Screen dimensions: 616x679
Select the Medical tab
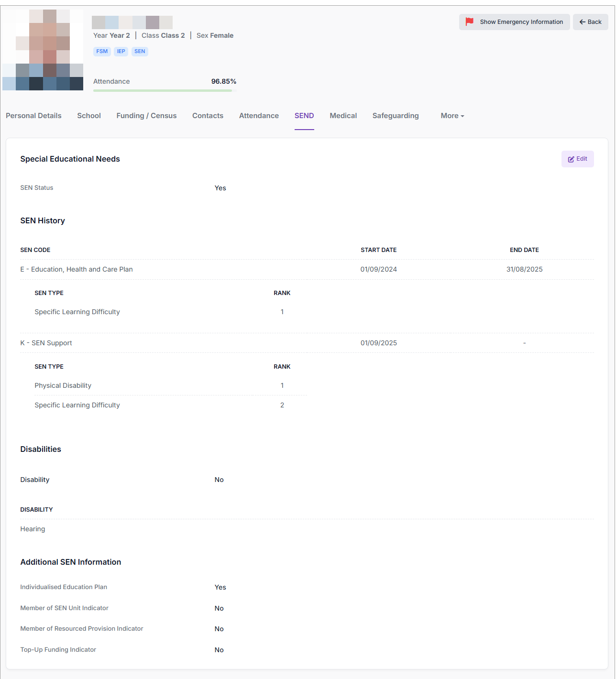tap(343, 116)
